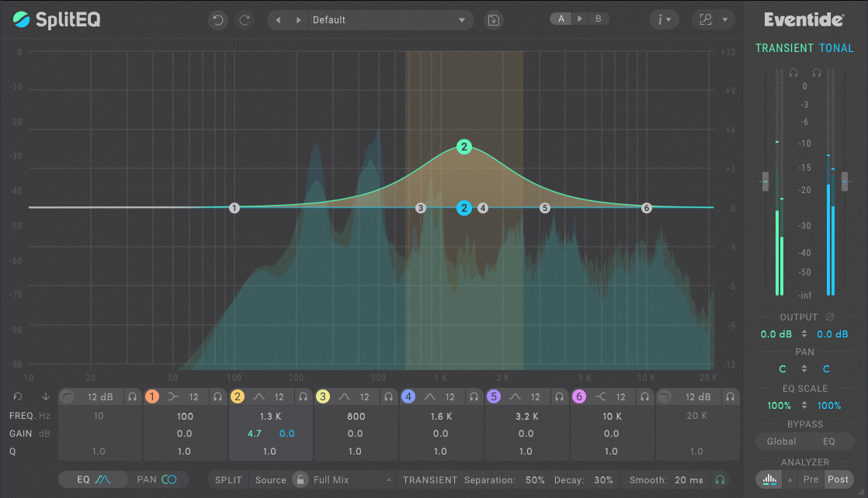Image resolution: width=868 pixels, height=498 pixels.
Task: Open the low-cut 12 dB slope selector
Action: pyautogui.click(x=100, y=396)
